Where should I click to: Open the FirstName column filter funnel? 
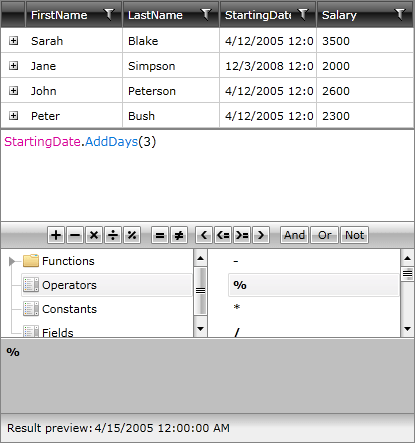tap(109, 14)
